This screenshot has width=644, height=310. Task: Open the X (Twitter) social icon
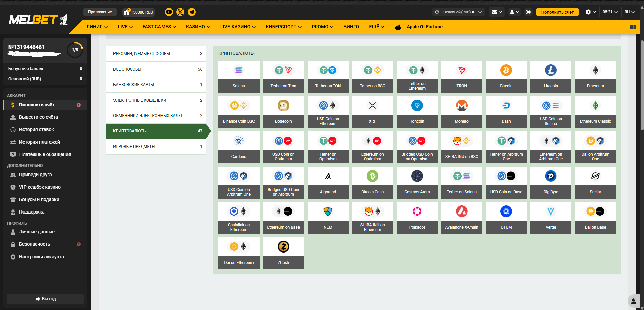[180, 12]
